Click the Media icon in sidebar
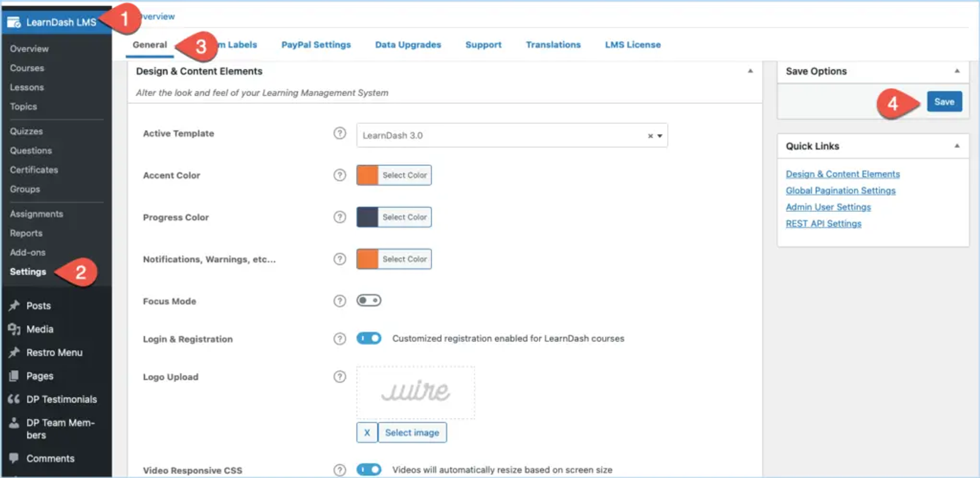980x478 pixels. click(x=14, y=329)
